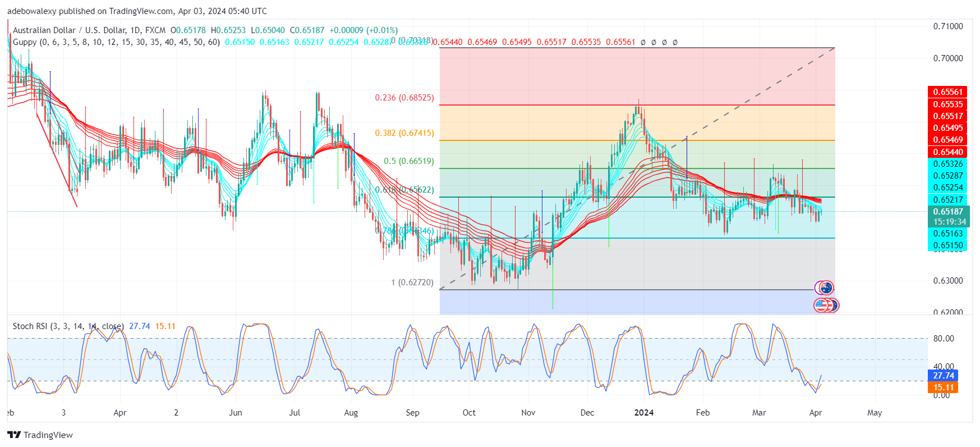Click the cyan 0.65287 price axis label
The width and height of the screenshot is (980, 447).
947,176
